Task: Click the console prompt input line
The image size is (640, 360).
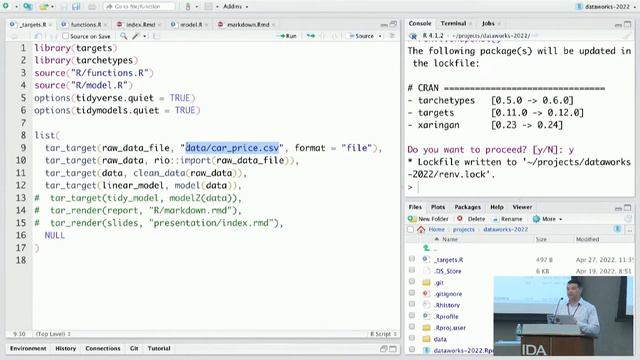Action: [520, 187]
